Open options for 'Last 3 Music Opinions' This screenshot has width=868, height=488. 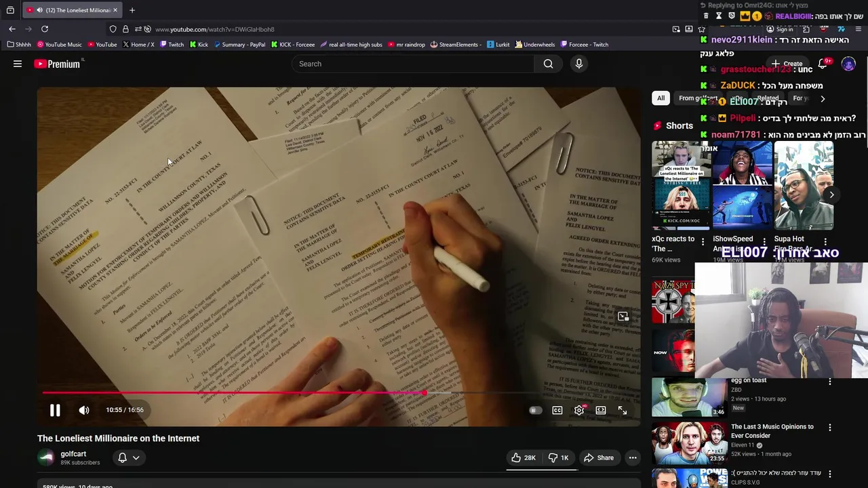[829, 428]
